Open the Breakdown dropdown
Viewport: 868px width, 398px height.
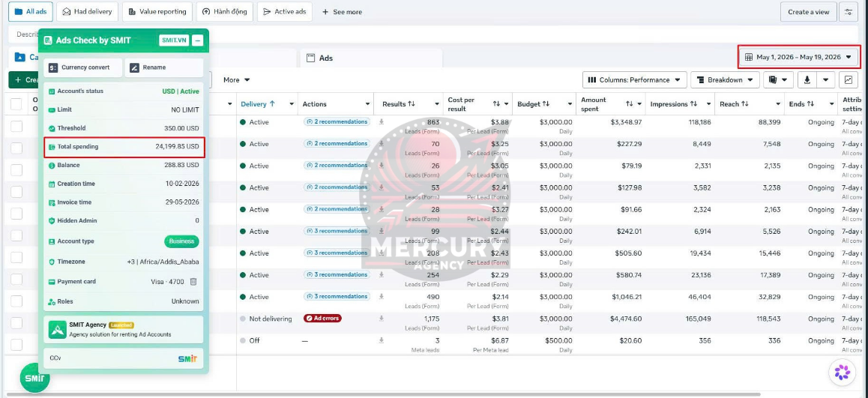[725, 79]
